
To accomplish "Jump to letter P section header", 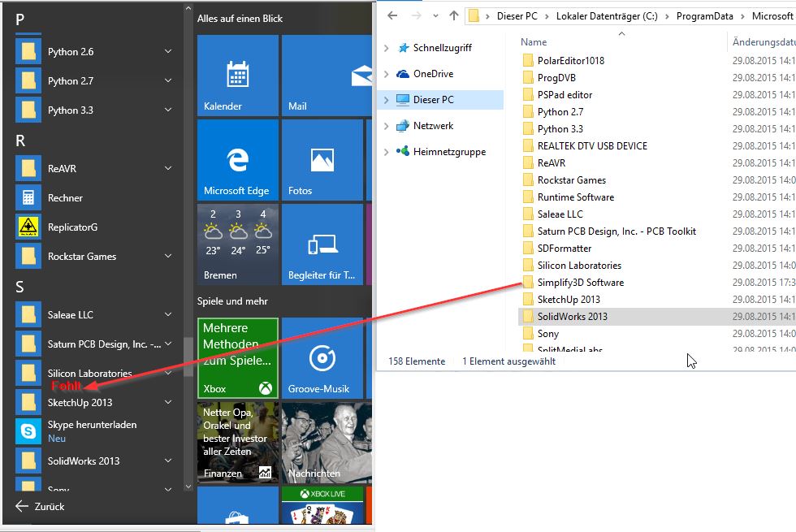I will tap(19, 19).
